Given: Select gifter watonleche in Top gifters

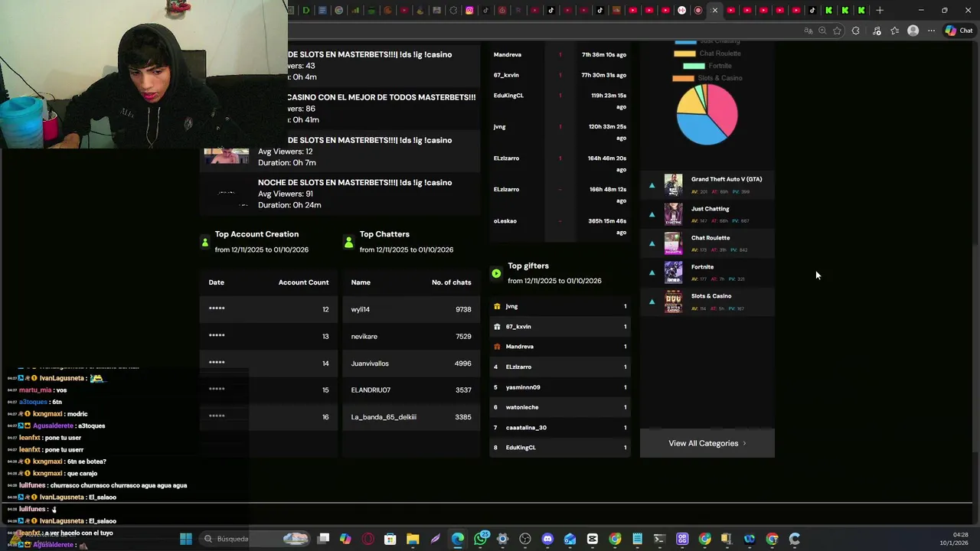Looking at the screenshot, I should click(x=560, y=407).
